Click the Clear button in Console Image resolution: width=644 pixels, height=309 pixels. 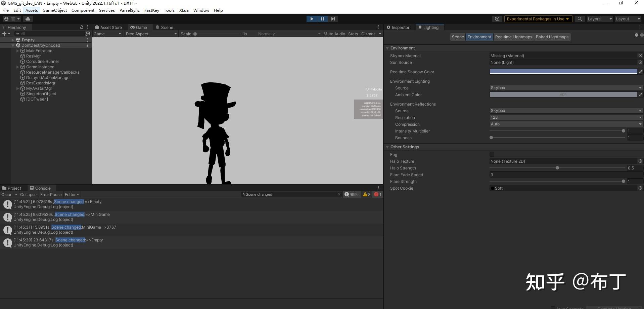pyautogui.click(x=7, y=194)
